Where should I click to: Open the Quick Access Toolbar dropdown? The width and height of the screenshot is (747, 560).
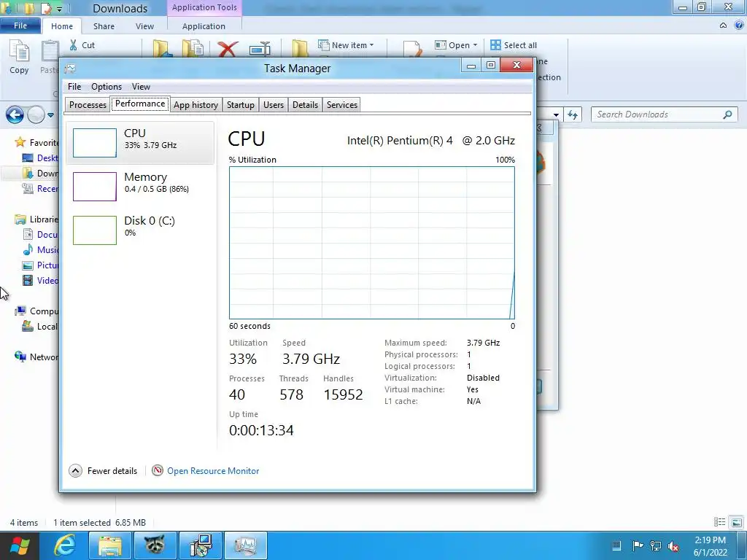pyautogui.click(x=60, y=9)
